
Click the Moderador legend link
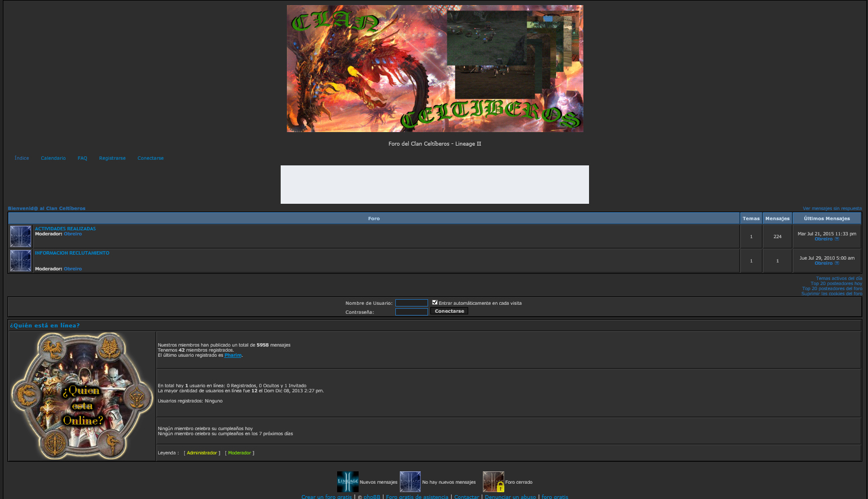pos(239,453)
